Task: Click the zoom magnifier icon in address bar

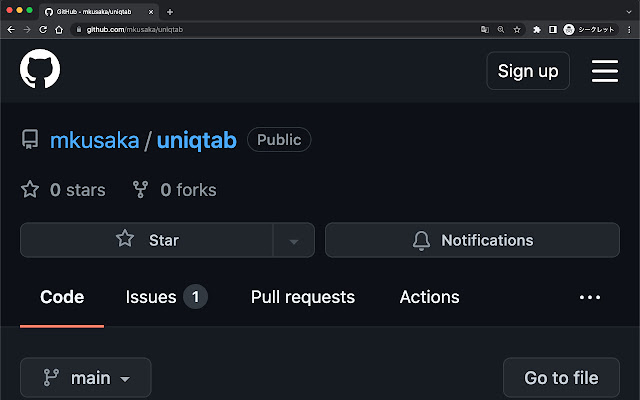Action: [501, 29]
